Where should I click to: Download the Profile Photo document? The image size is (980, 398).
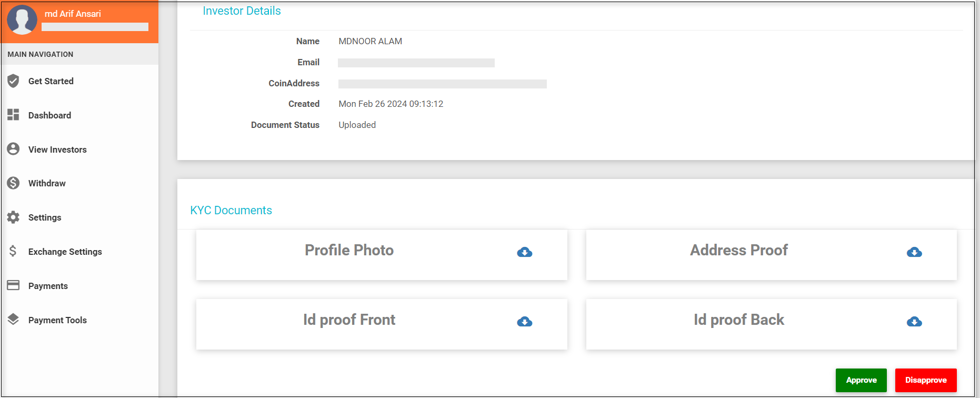(524, 252)
